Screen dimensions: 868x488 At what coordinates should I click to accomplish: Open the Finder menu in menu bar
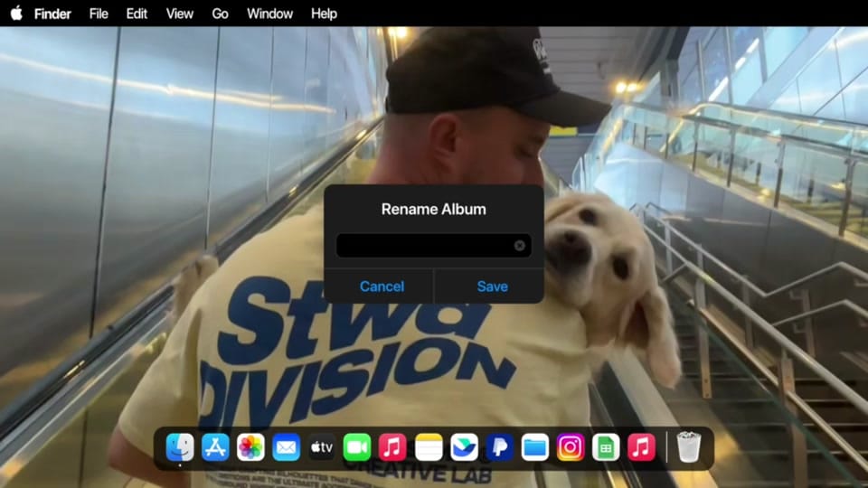pos(52,14)
